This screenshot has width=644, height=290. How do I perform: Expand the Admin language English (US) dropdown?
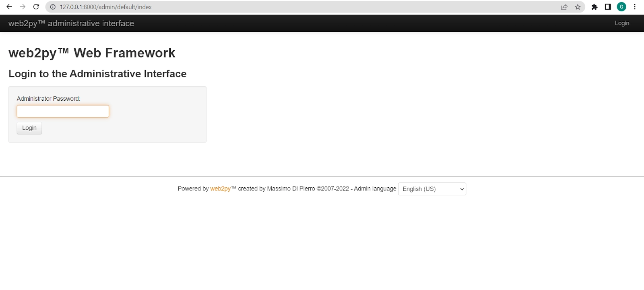pyautogui.click(x=432, y=189)
